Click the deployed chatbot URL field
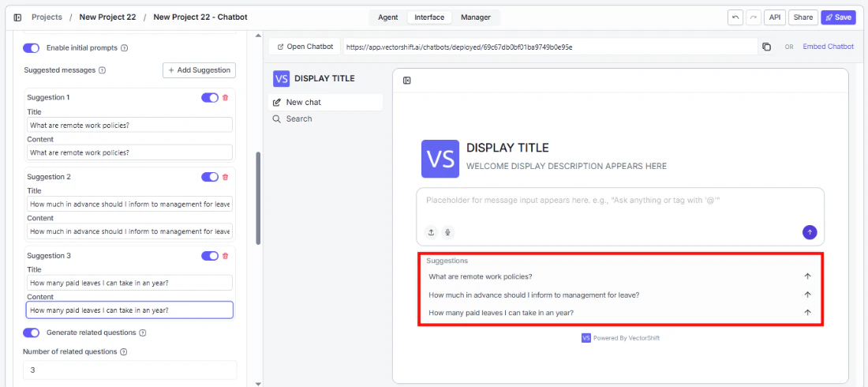 click(550, 47)
